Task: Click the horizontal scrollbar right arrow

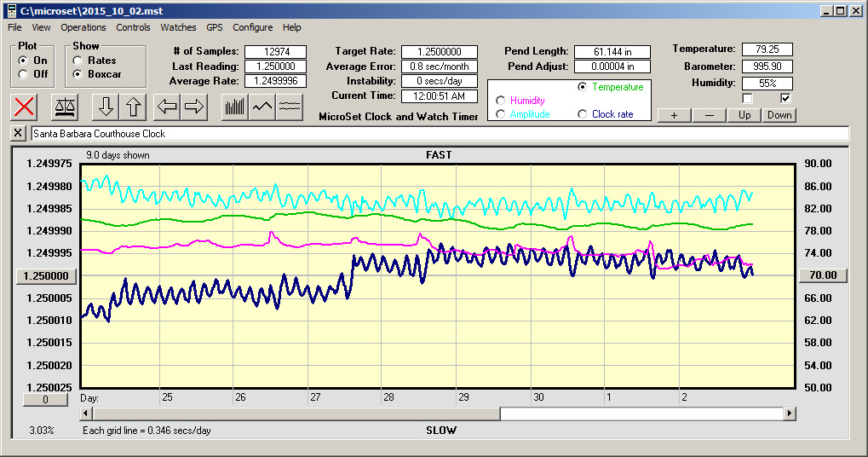Action: [x=790, y=414]
